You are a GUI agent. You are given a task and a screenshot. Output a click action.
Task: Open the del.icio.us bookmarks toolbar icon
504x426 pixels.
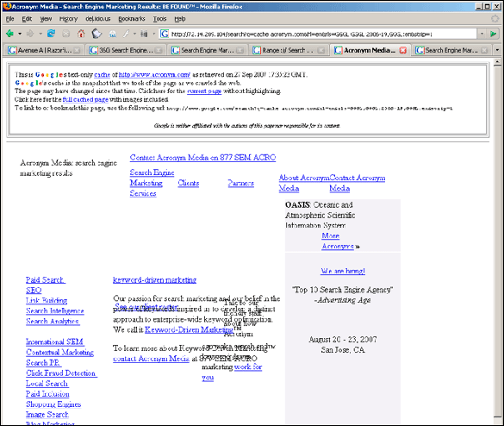coord(96,34)
